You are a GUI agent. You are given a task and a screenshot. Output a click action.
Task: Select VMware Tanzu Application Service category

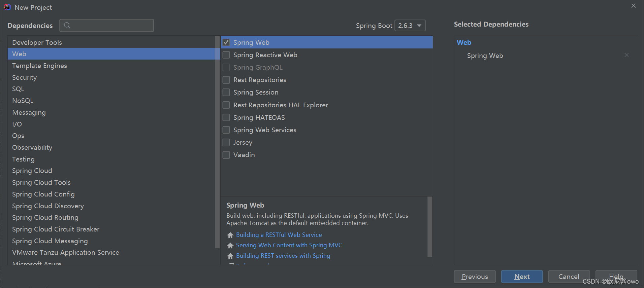pos(111,252)
